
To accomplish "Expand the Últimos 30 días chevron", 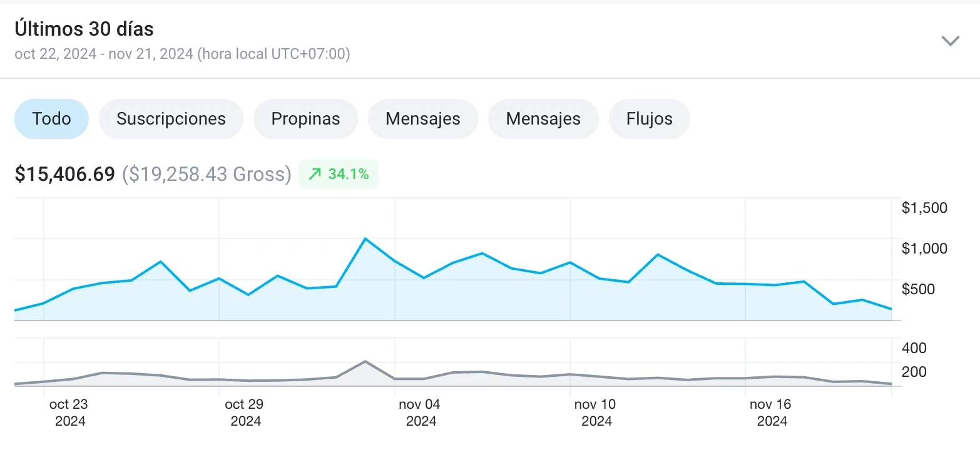I will point(950,41).
